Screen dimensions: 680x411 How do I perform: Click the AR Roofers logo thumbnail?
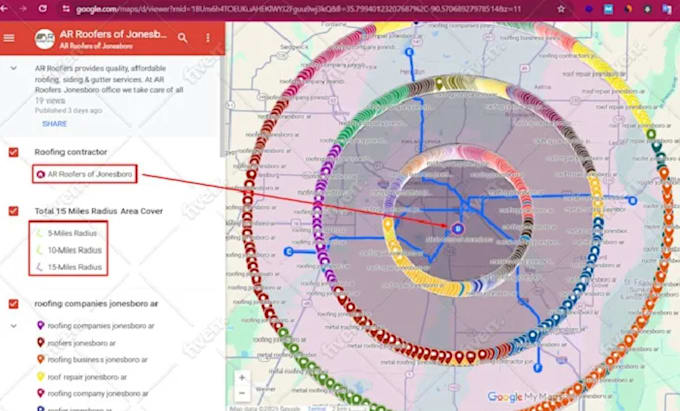(45, 39)
